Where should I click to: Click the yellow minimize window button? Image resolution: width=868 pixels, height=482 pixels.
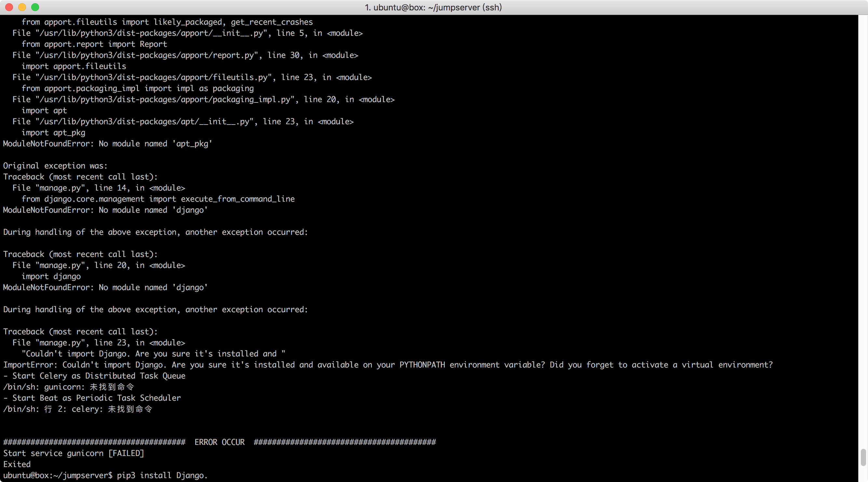point(22,7)
